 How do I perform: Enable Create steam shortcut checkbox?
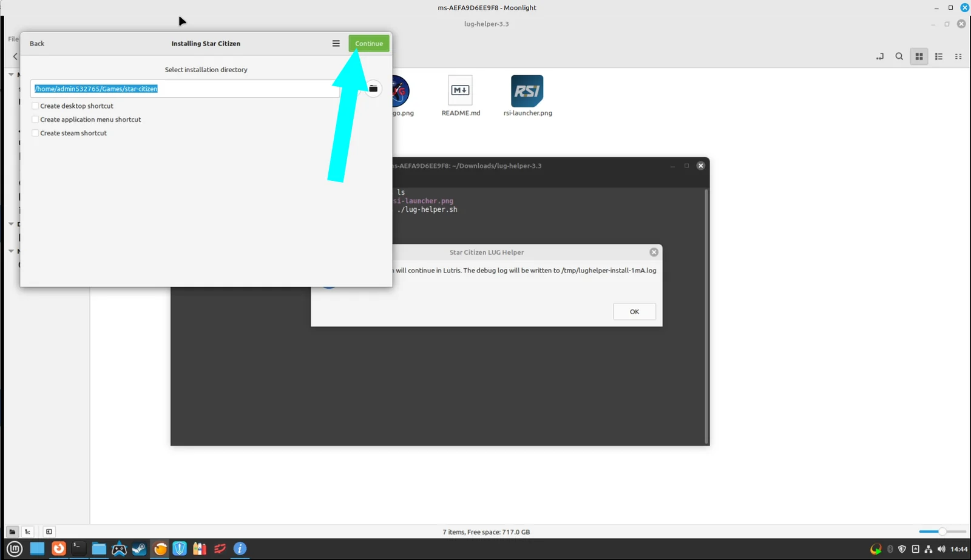[35, 133]
